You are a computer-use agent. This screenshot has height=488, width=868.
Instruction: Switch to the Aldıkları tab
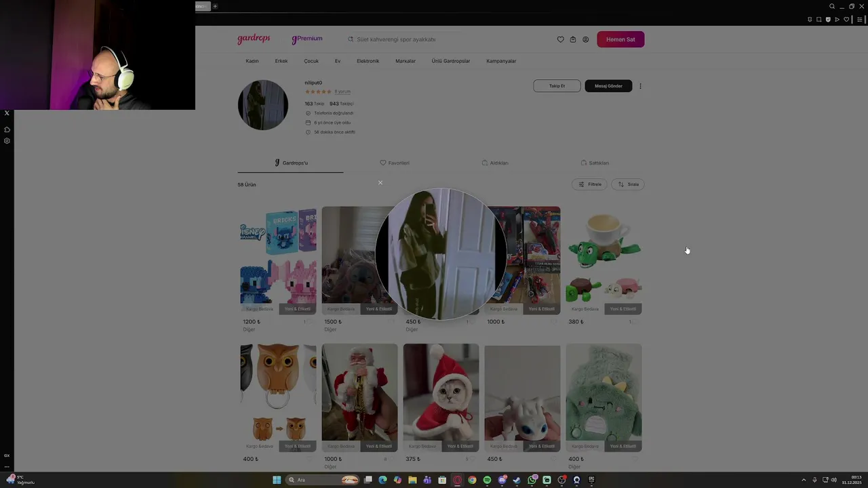click(x=495, y=163)
